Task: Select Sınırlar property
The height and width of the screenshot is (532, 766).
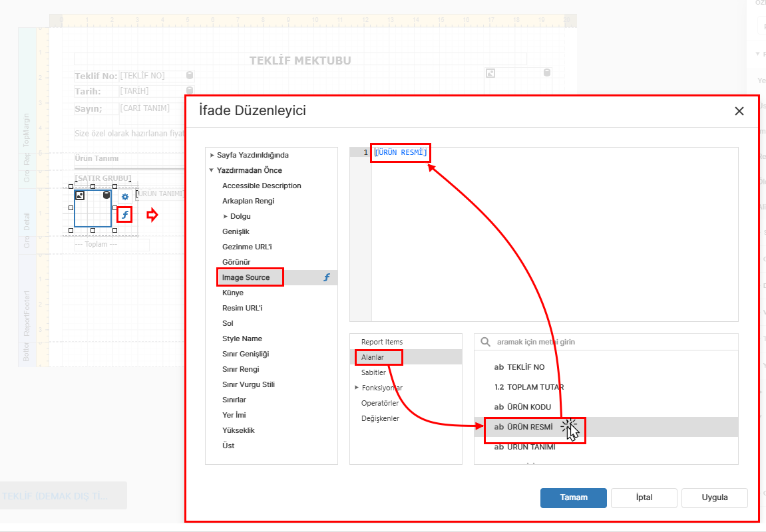Action: coord(234,400)
